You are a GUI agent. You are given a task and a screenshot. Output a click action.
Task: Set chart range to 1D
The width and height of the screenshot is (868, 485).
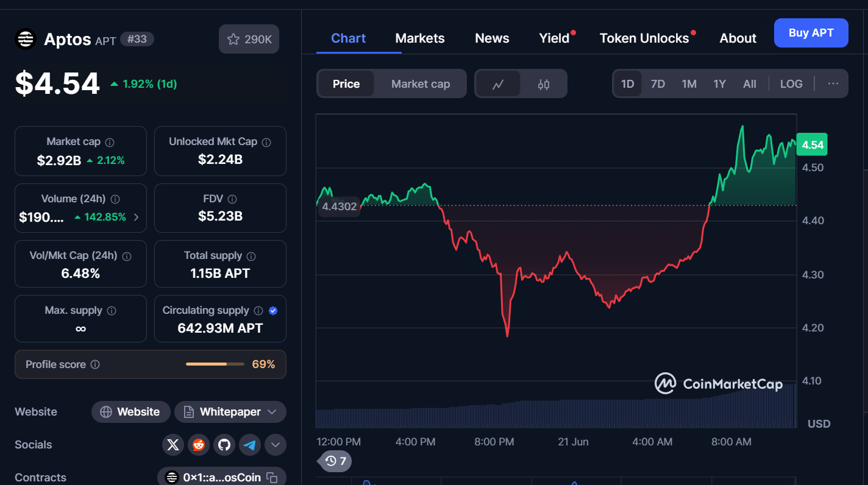(628, 84)
